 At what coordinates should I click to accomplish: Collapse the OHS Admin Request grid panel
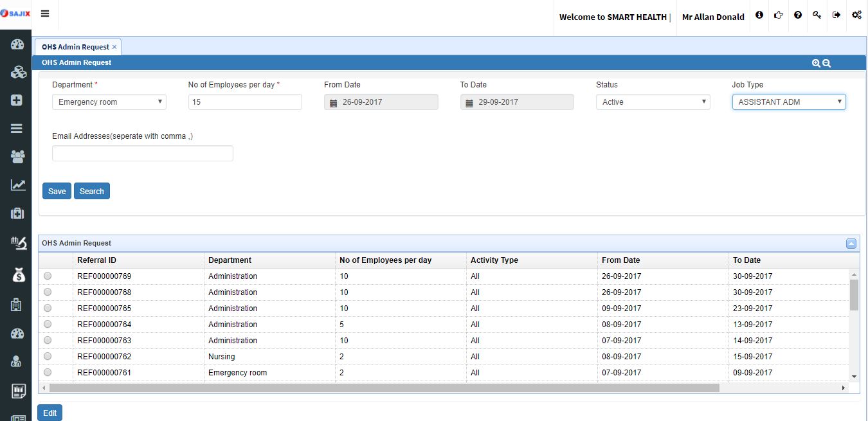[x=851, y=243]
